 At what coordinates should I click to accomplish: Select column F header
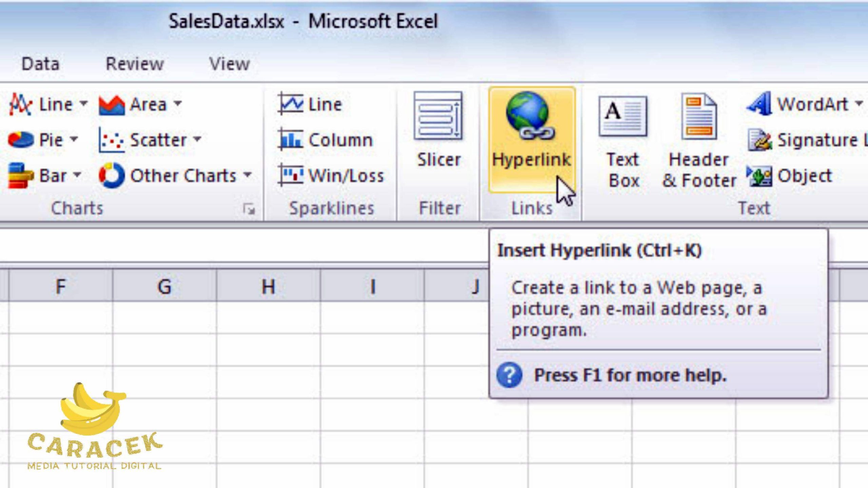(61, 285)
